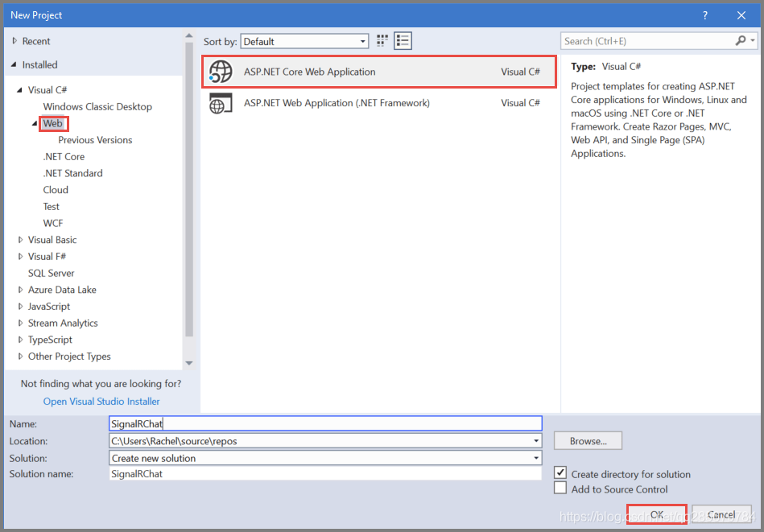Uncheck Create directory for solution
Viewport: 764px width, 532px height.
[560, 473]
